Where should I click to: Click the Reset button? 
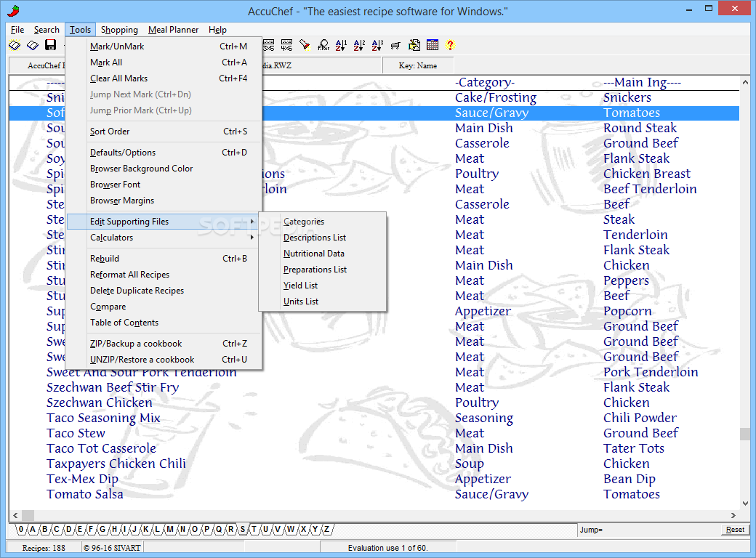[x=735, y=530]
